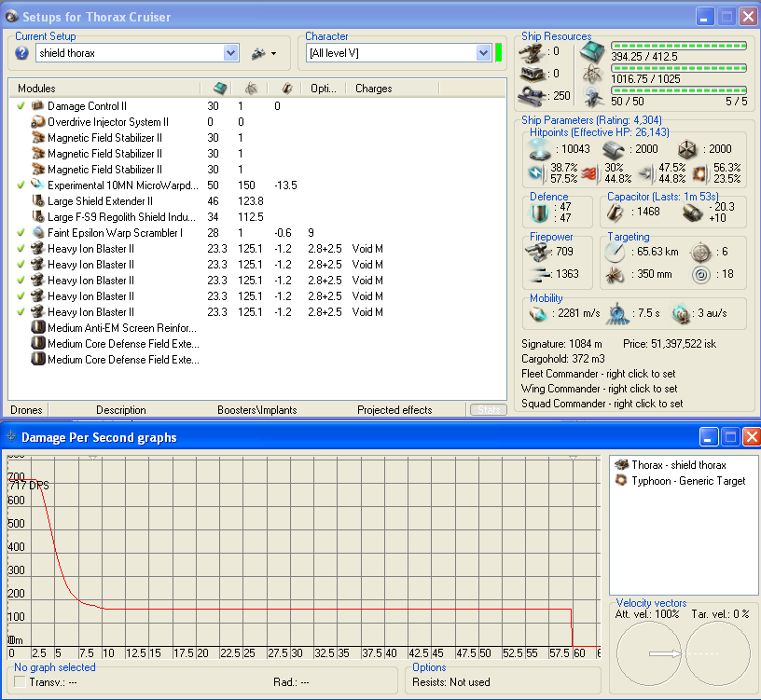Click the calibration icon showing 250

(x=533, y=96)
